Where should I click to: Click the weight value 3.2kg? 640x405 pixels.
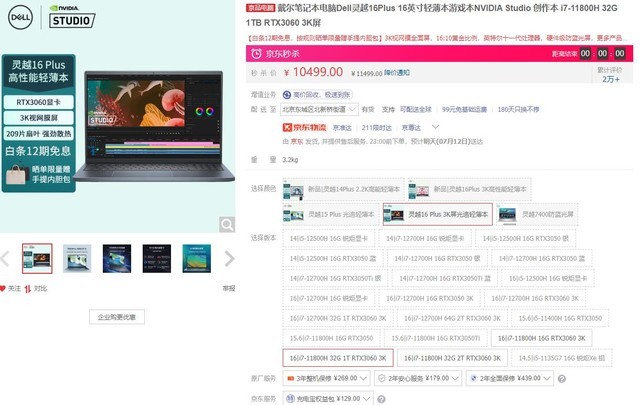290,160
